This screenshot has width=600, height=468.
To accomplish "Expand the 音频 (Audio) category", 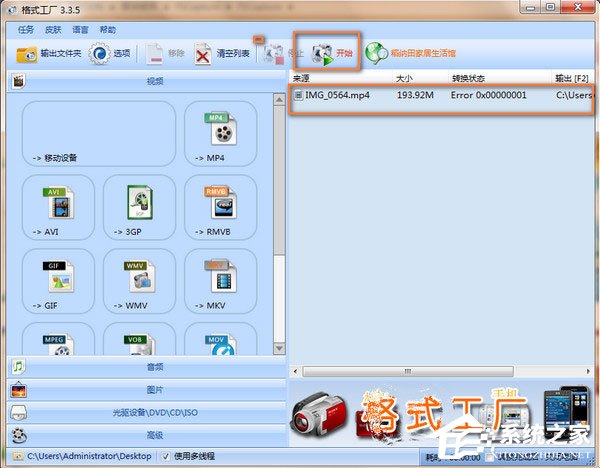I will 147,367.
